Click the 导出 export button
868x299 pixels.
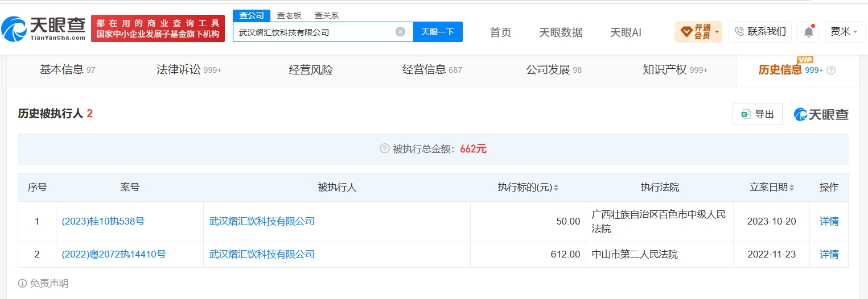(x=758, y=114)
